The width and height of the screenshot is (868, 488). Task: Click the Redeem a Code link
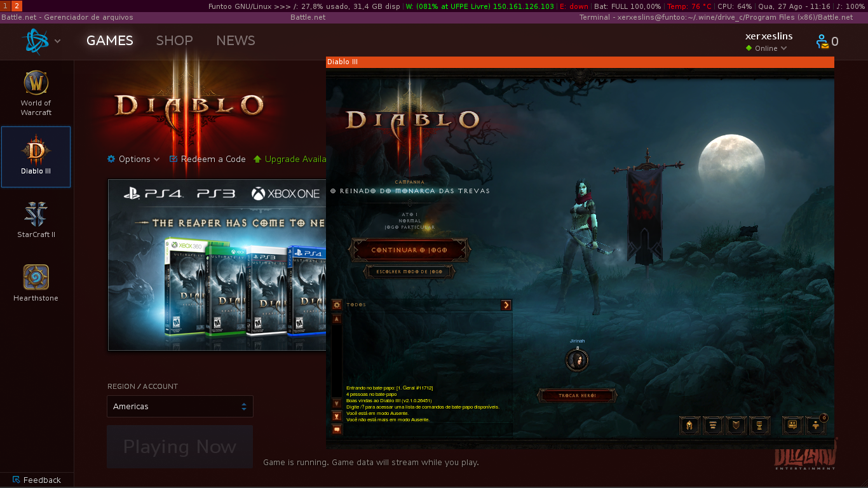pos(208,159)
